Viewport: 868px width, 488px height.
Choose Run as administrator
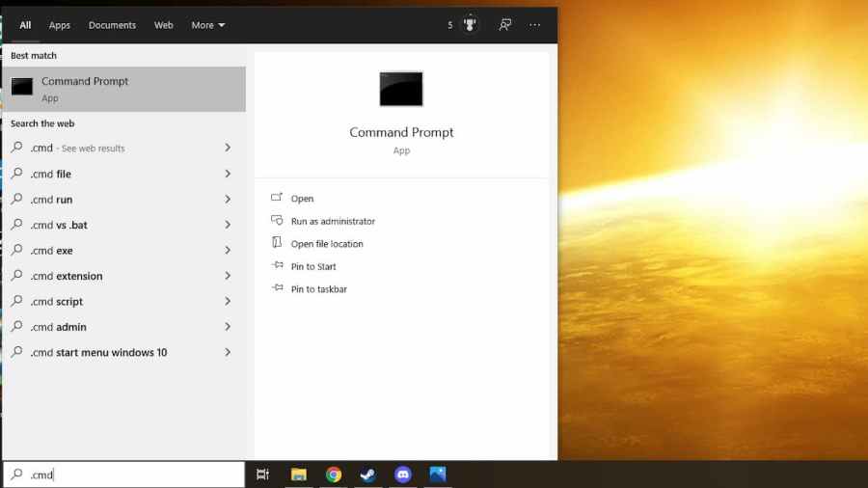tap(333, 221)
